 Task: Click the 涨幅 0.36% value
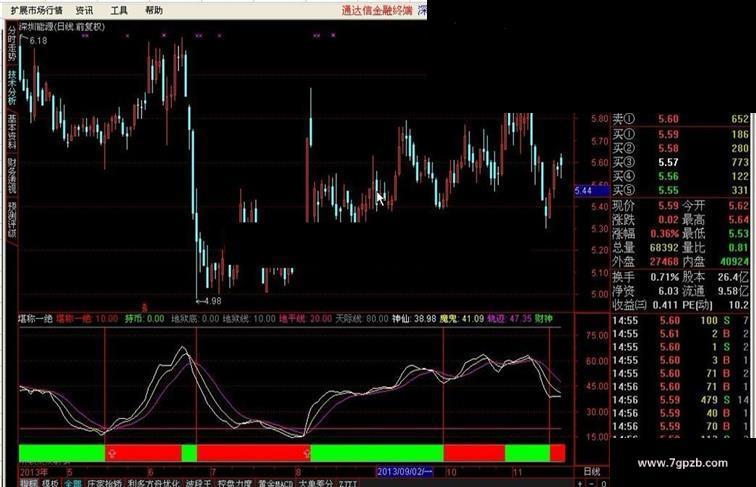tap(664, 233)
